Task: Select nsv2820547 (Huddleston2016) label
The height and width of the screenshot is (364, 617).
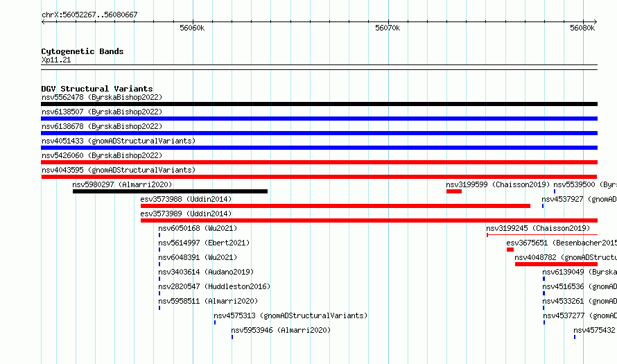Action: (x=214, y=286)
